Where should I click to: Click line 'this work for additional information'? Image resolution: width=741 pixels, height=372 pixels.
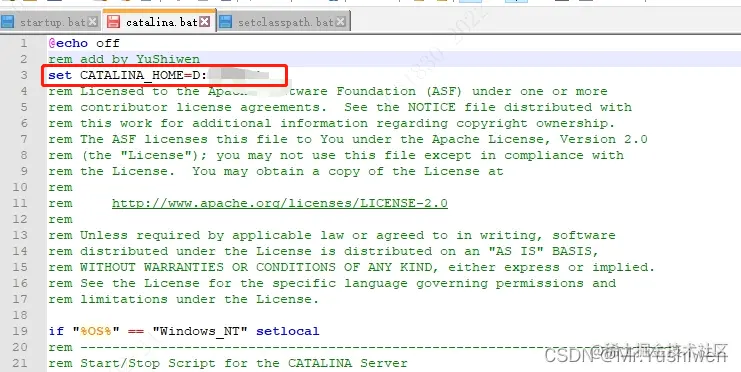coord(332,123)
